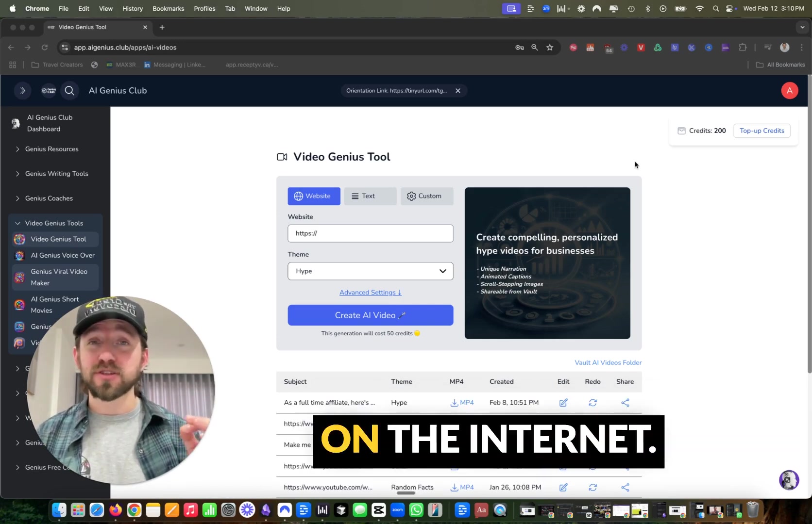Switch to the Text input mode tab
The image size is (812, 524).
click(x=370, y=196)
